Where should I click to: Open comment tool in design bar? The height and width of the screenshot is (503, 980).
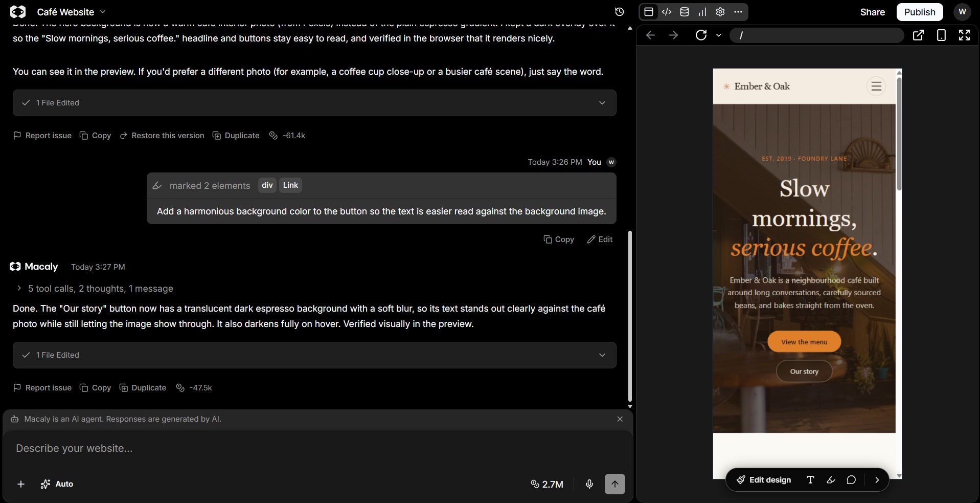(851, 479)
